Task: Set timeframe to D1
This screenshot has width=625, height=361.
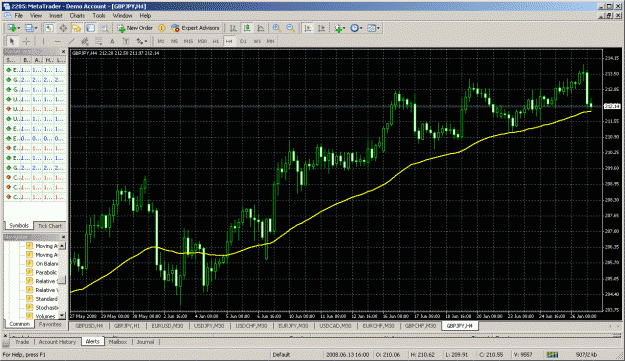Action: [243, 41]
